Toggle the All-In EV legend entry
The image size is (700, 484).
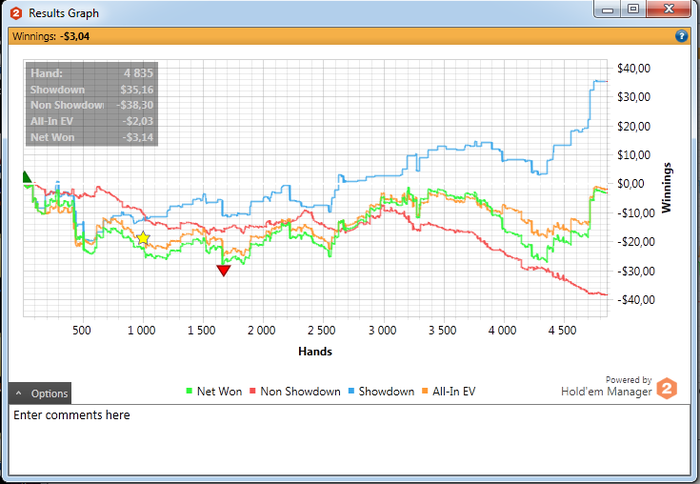(449, 392)
